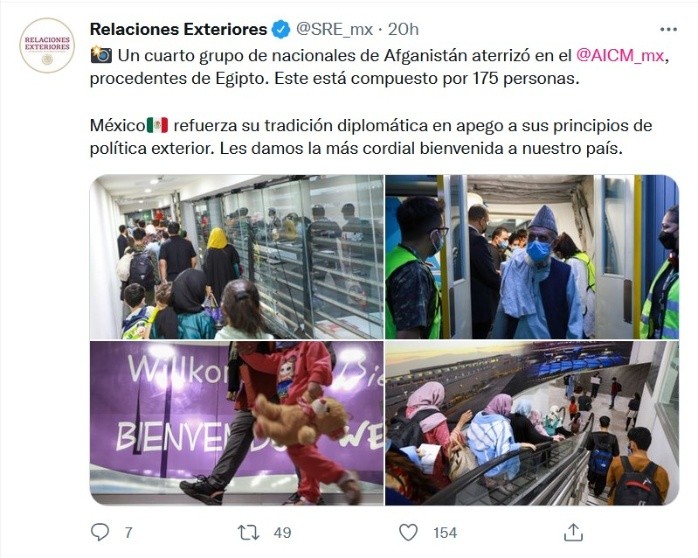
Task: Open the 20h timestamp link
Action: pyautogui.click(x=403, y=29)
